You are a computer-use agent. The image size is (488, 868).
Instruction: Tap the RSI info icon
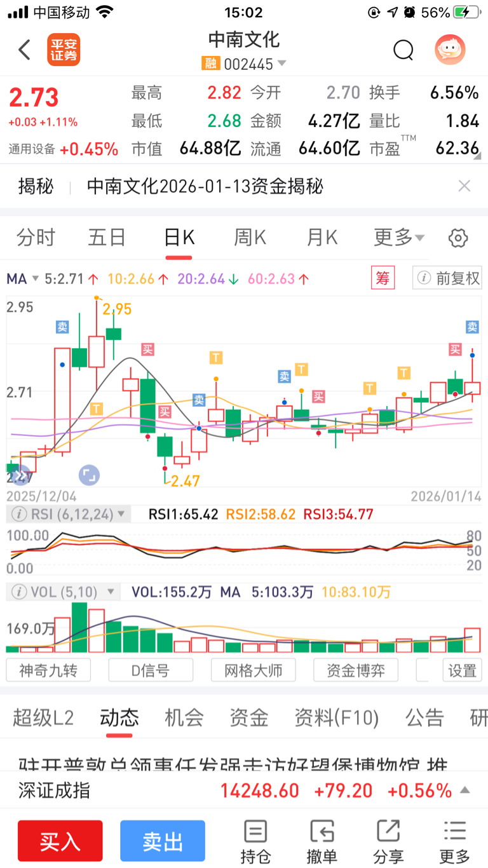click(x=19, y=513)
